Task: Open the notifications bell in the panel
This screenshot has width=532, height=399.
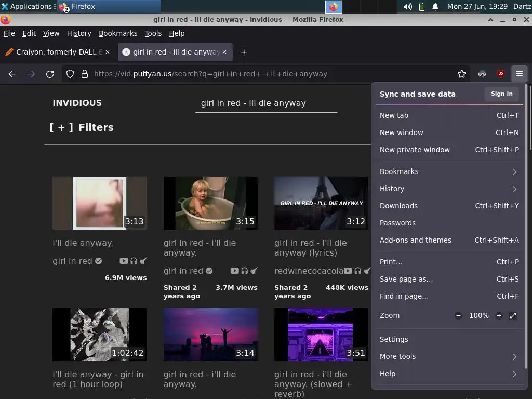Action: point(435,6)
